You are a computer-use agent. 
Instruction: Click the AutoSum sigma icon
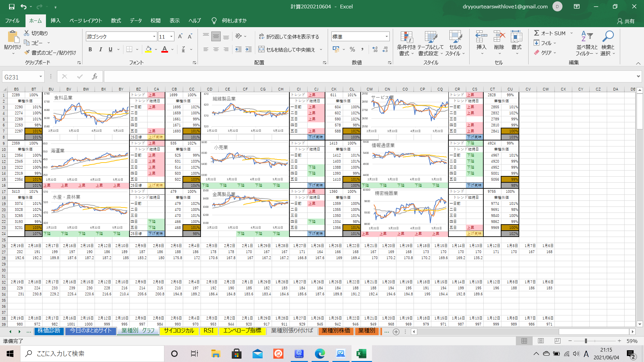pos(536,33)
